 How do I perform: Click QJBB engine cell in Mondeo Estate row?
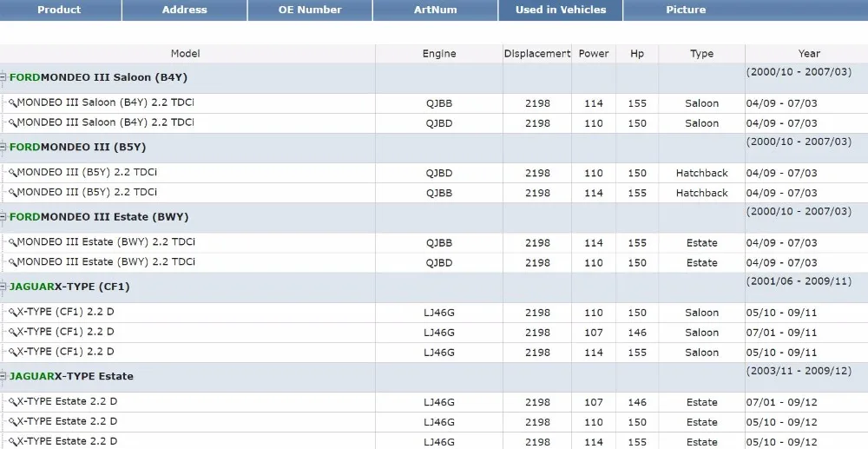pos(439,243)
